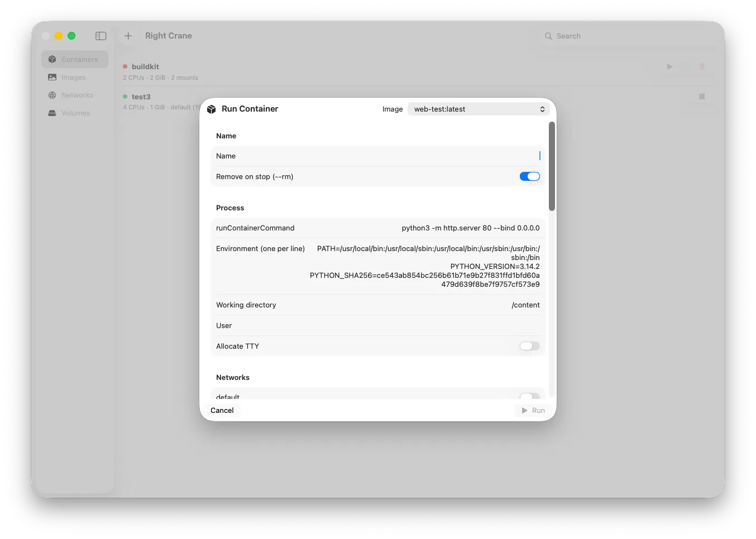Start the buildkit container with the play icon
This screenshot has width=756, height=539.
669,66
